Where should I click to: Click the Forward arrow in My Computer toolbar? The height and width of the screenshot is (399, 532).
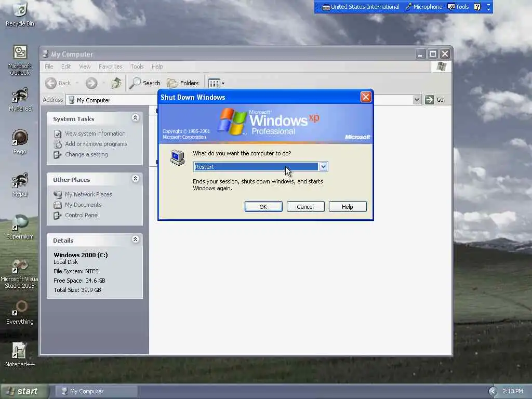click(91, 83)
